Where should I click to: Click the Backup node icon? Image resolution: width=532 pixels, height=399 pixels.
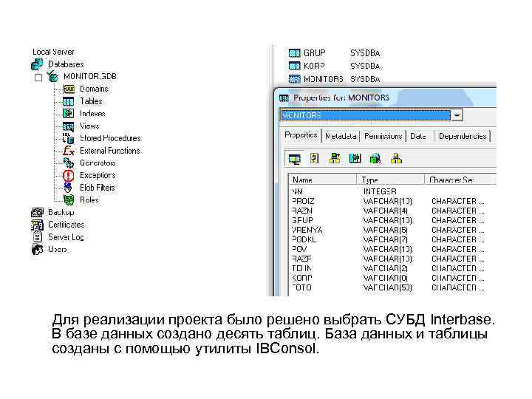(x=37, y=212)
